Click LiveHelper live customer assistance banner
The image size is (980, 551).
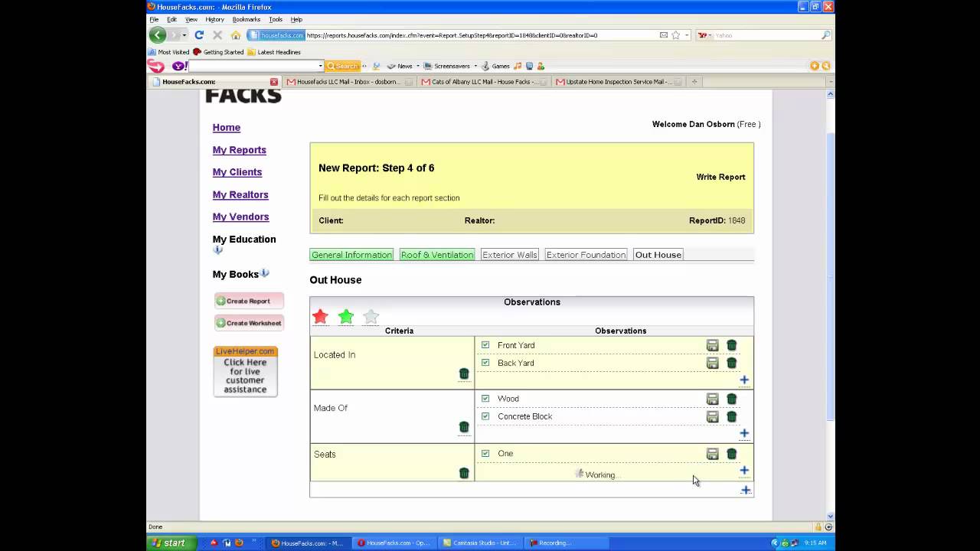245,371
